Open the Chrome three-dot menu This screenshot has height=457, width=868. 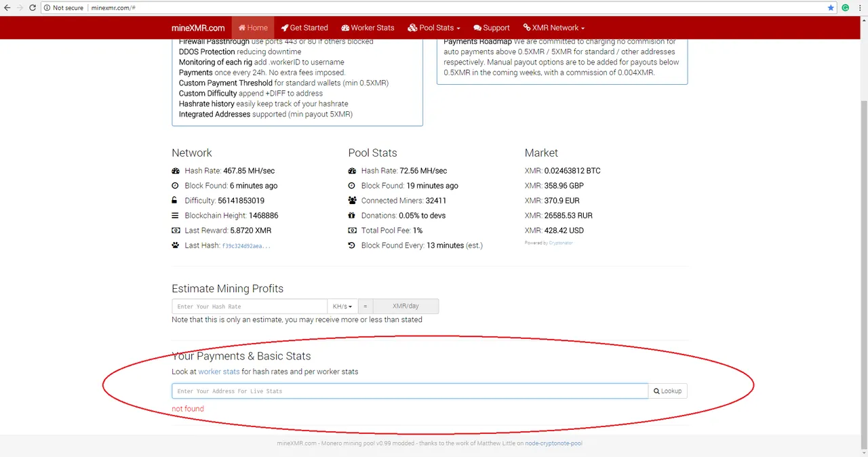860,7
